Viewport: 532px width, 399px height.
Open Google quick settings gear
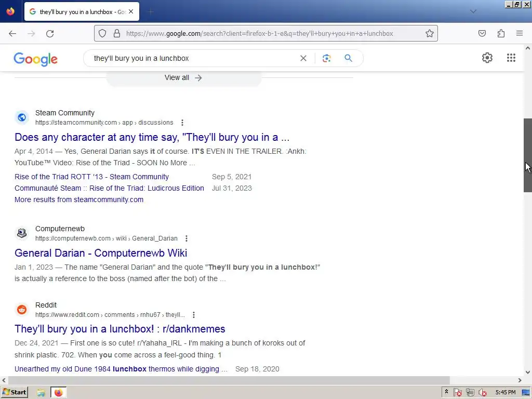click(x=487, y=58)
